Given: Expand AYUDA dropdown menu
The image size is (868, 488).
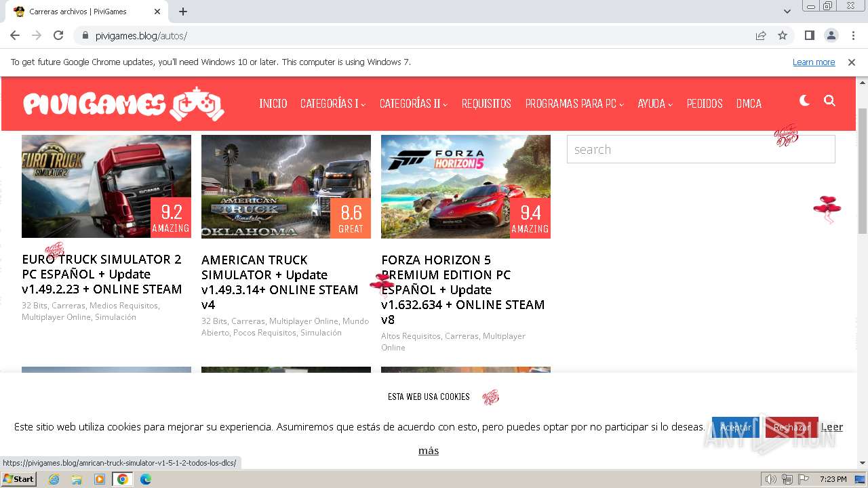Looking at the screenshot, I should [x=655, y=104].
